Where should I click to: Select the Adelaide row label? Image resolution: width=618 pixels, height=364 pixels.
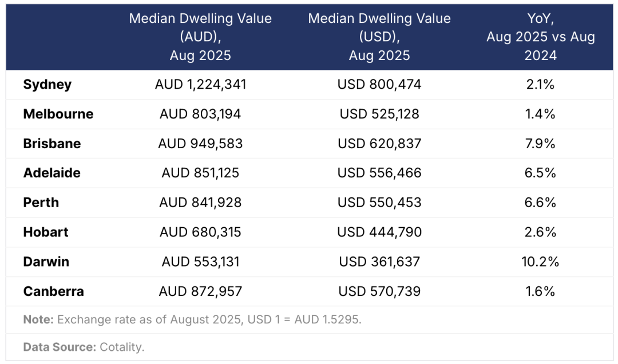point(52,173)
